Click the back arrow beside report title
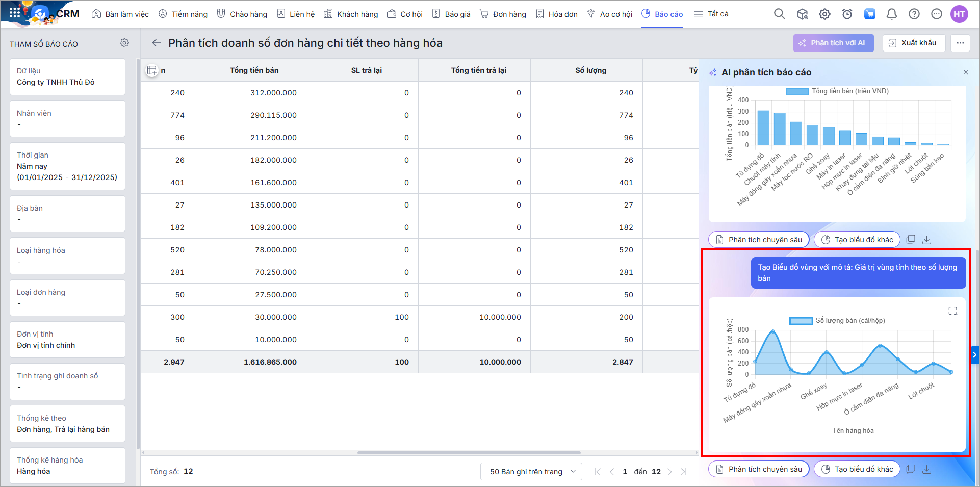The image size is (980, 487). [x=157, y=43]
